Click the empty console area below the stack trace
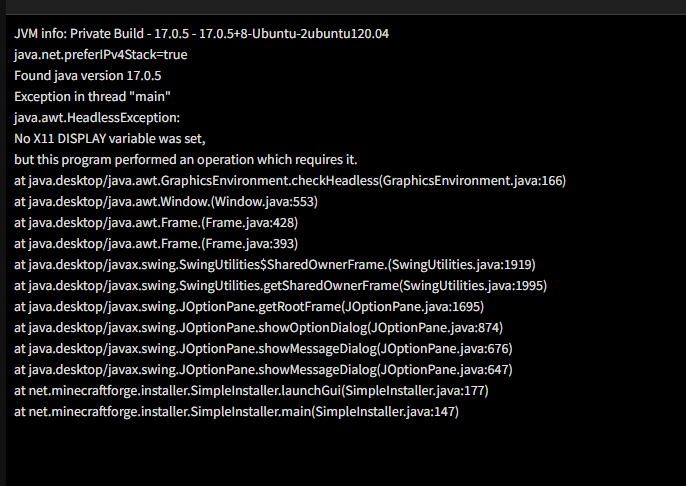 point(346,453)
